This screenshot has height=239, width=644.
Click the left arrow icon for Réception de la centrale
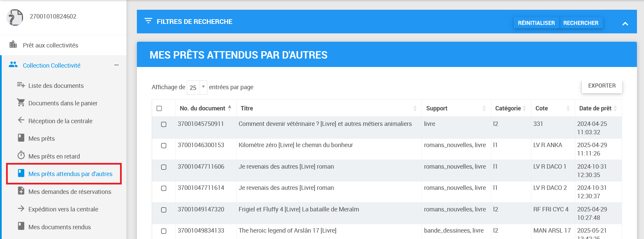pyautogui.click(x=21, y=120)
